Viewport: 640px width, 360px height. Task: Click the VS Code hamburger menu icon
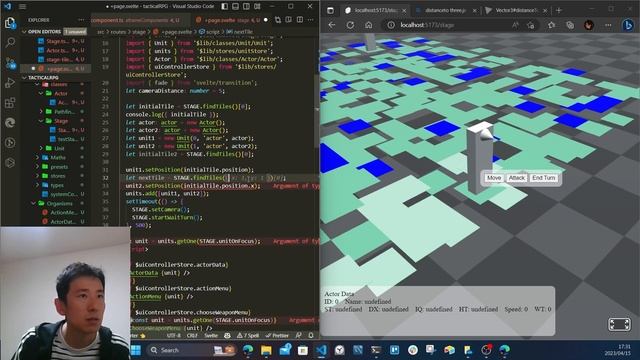point(22,7)
